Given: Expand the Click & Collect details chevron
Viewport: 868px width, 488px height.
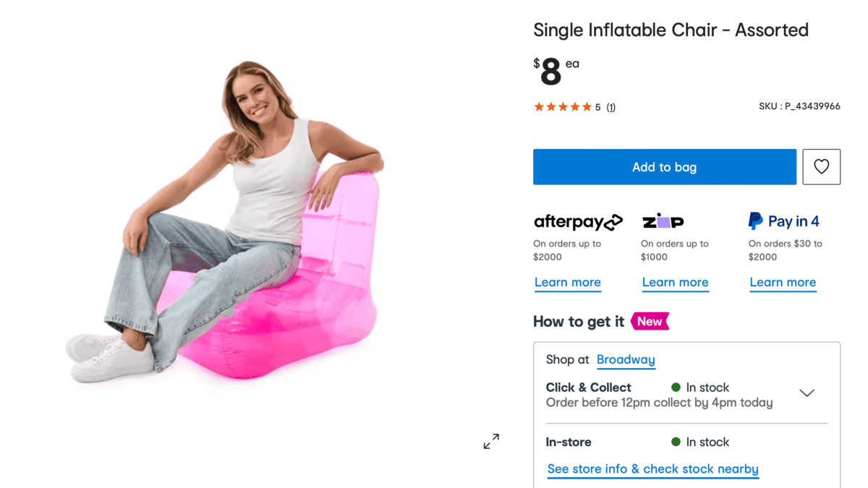Looking at the screenshot, I should tap(807, 393).
